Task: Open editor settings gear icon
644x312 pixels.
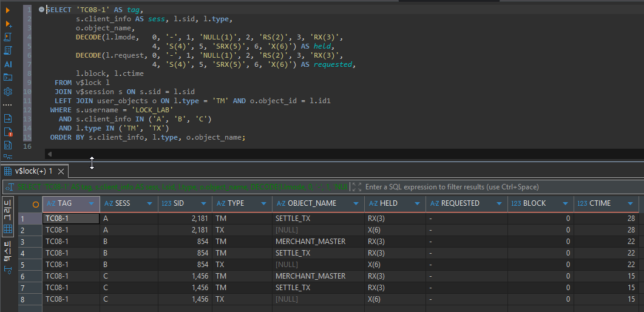Action: [7, 91]
